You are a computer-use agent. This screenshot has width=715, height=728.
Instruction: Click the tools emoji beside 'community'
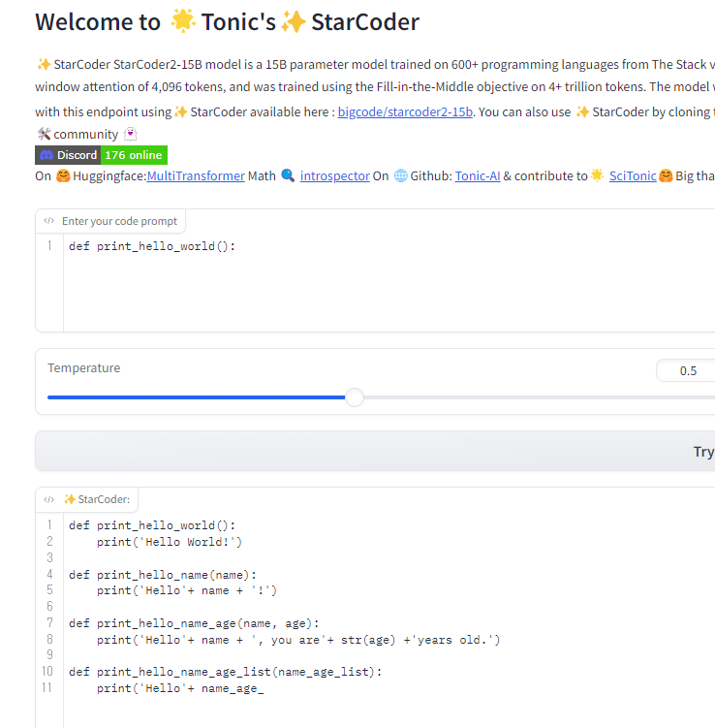pos(43,134)
